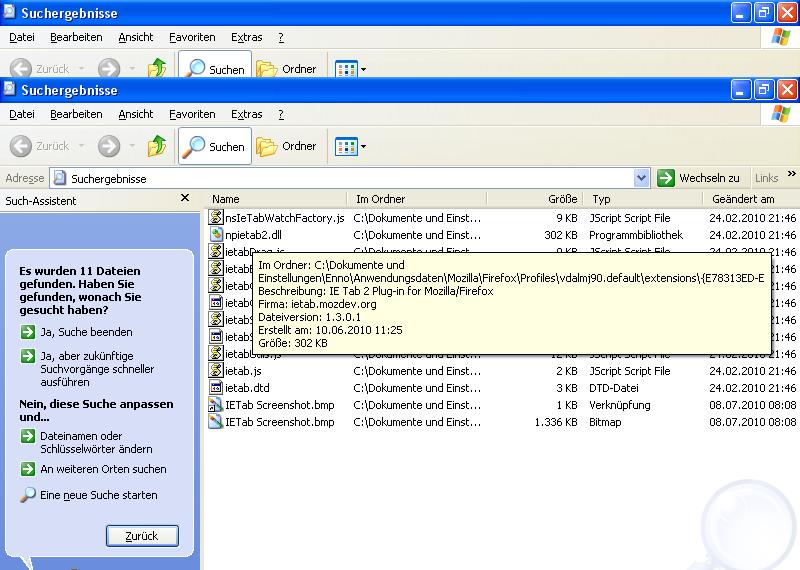This screenshot has height=570, width=800.
Task: Click the Suchen toolbar button in front window
Action: [x=215, y=146]
